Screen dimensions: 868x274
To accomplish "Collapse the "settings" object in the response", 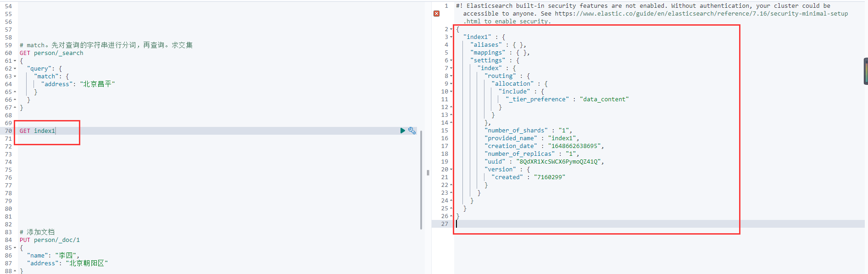I will (451, 60).
